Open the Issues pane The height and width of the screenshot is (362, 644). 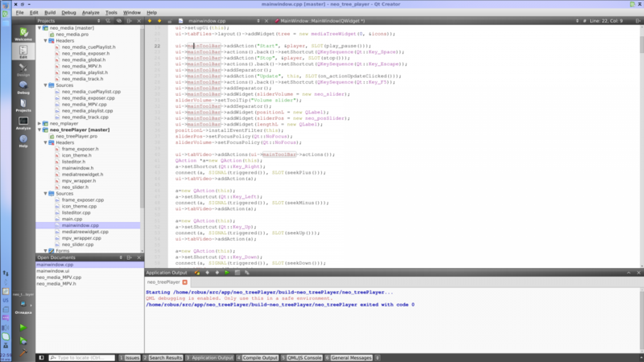131,357
